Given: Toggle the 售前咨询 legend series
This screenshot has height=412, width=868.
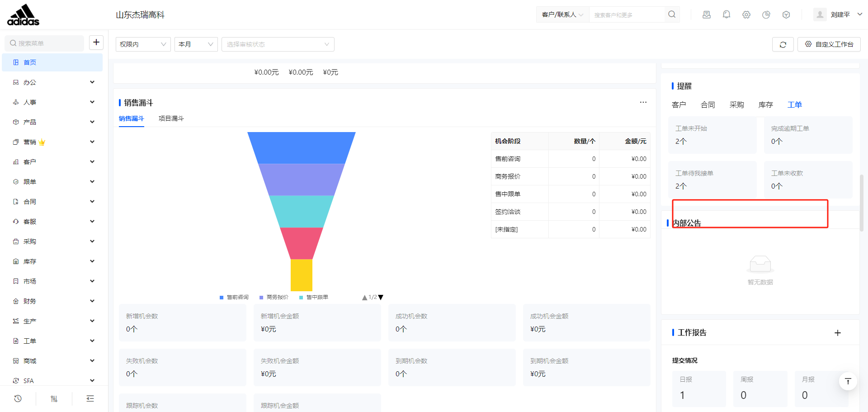Looking at the screenshot, I should coord(234,298).
